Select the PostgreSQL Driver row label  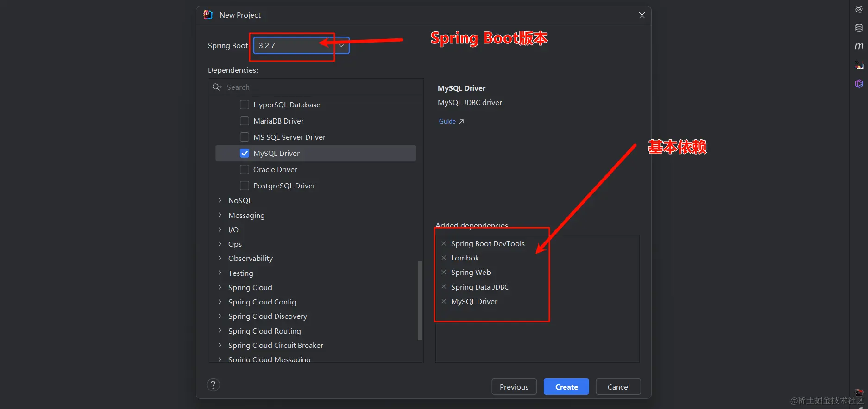(x=284, y=186)
